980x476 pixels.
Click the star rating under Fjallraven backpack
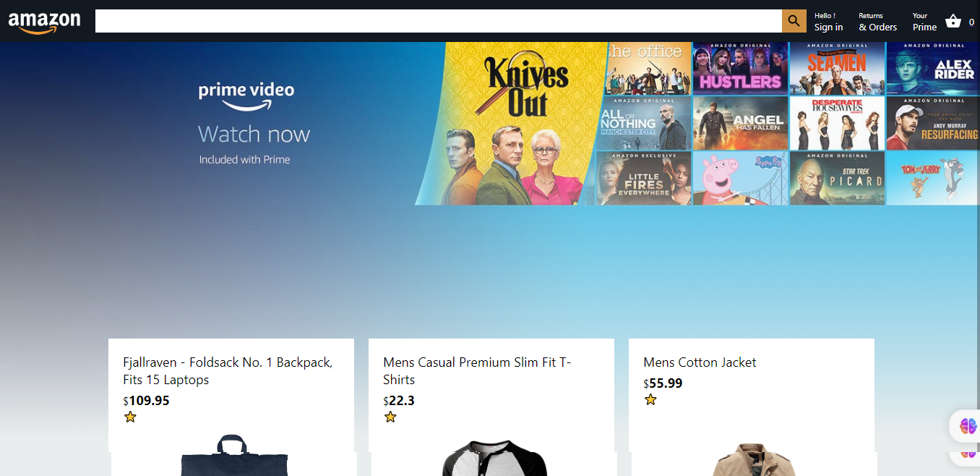(130, 417)
